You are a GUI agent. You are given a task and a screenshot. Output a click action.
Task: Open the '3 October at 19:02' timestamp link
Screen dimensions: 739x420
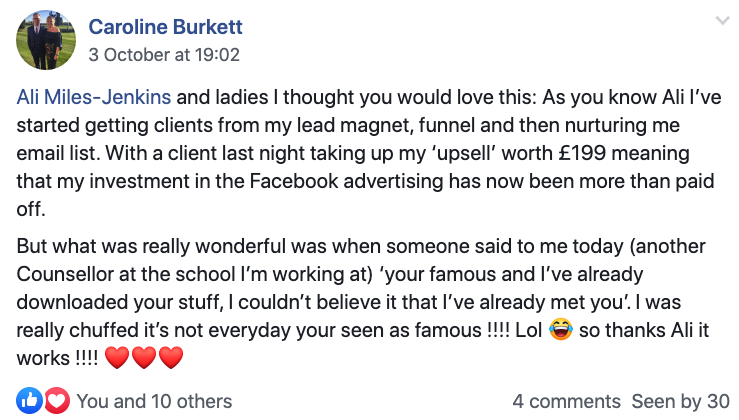pyautogui.click(x=164, y=54)
